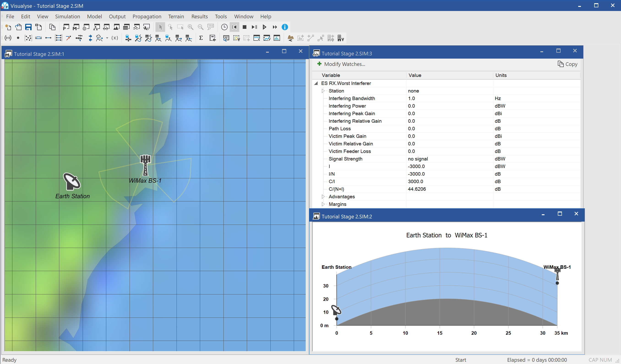Click the zoom in magnifier icon
621x364 pixels.
[191, 27]
